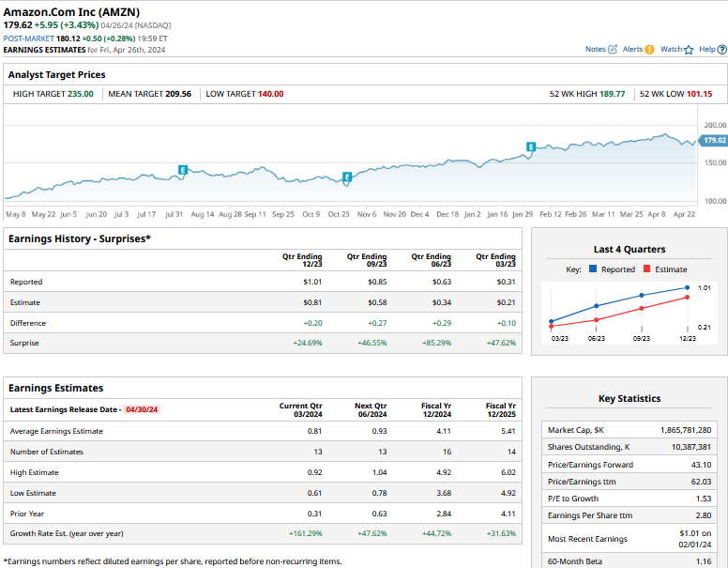Click the earnings 'E' marker near Oct 23

[347, 177]
